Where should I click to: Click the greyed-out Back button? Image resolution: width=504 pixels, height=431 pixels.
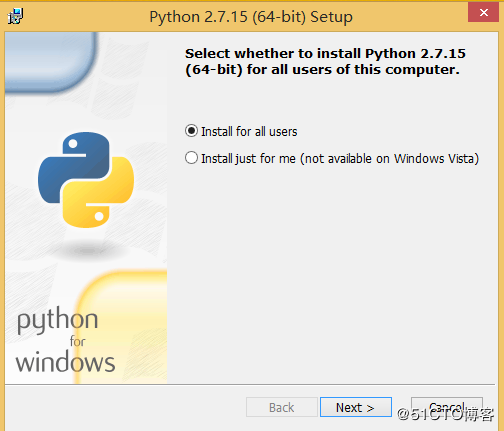pyautogui.click(x=282, y=407)
